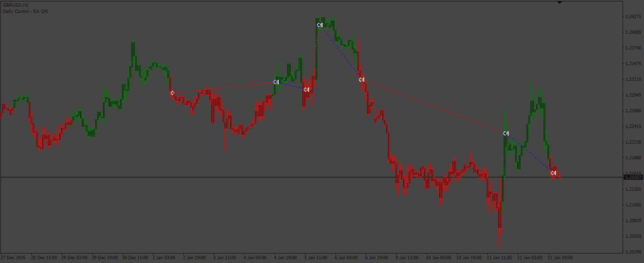The image size is (644, 263).
Task: Click the 30 Dec 11:00 time label
Action: [135, 258]
